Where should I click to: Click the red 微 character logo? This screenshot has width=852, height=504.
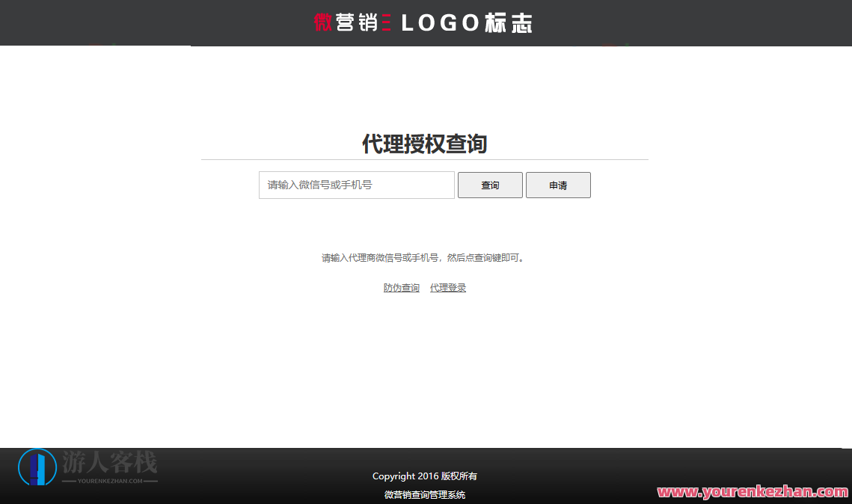(322, 22)
